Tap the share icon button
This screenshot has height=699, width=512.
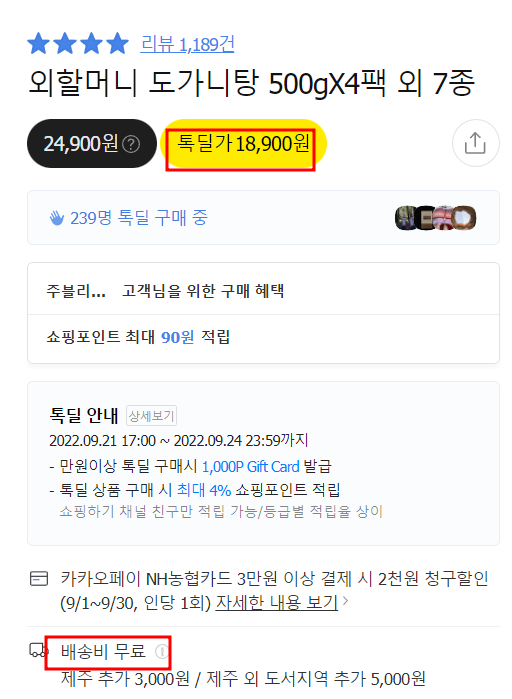coord(475,143)
